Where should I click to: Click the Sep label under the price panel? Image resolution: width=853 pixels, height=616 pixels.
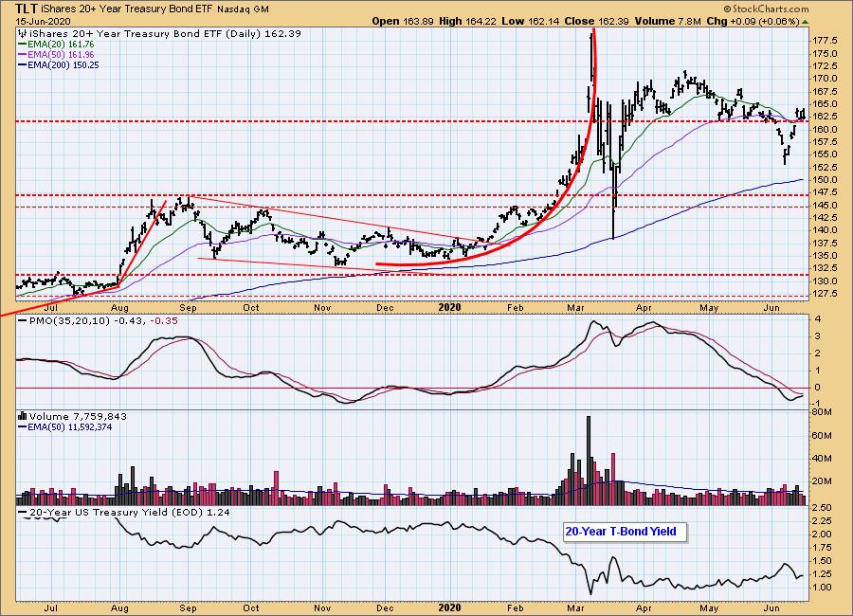click(x=188, y=308)
